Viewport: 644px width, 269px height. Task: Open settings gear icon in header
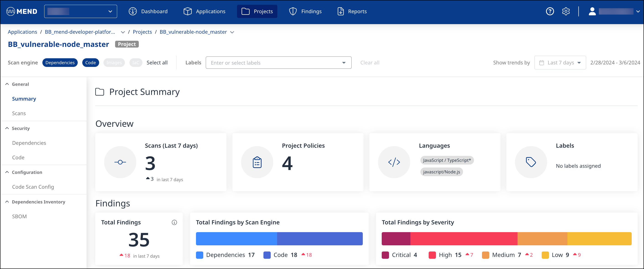566,11
